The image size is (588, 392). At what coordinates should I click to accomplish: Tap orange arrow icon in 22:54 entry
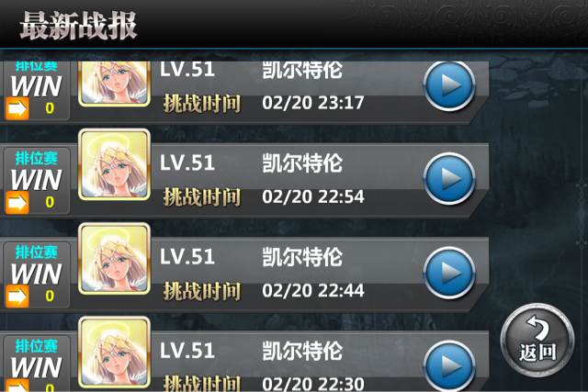pos(17,203)
